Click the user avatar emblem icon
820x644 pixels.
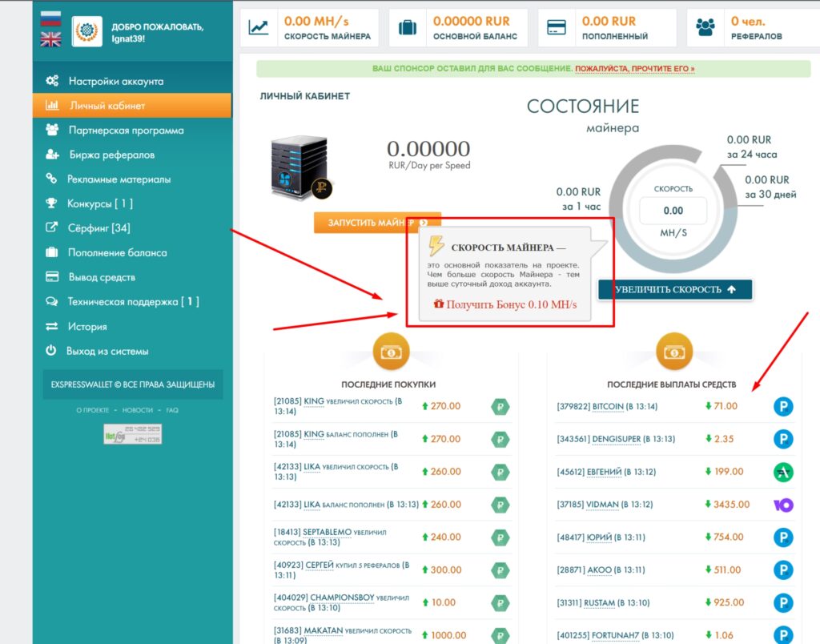point(86,32)
